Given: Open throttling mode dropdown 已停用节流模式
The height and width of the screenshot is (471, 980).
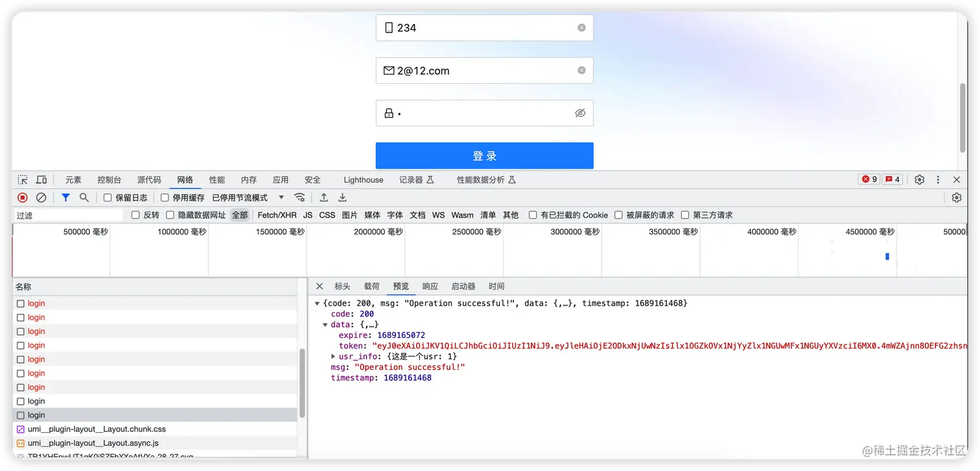Looking at the screenshot, I should click(248, 197).
